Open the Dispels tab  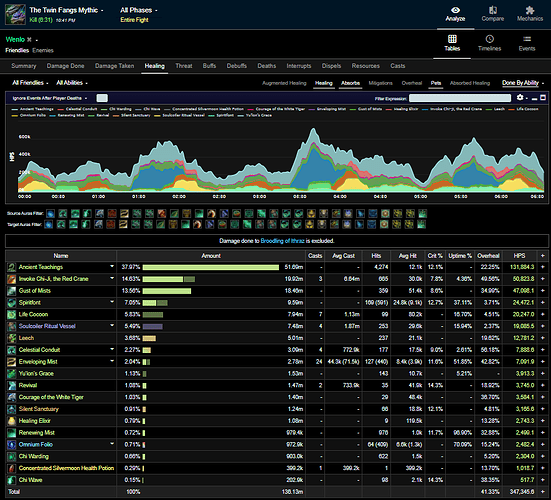click(x=331, y=66)
